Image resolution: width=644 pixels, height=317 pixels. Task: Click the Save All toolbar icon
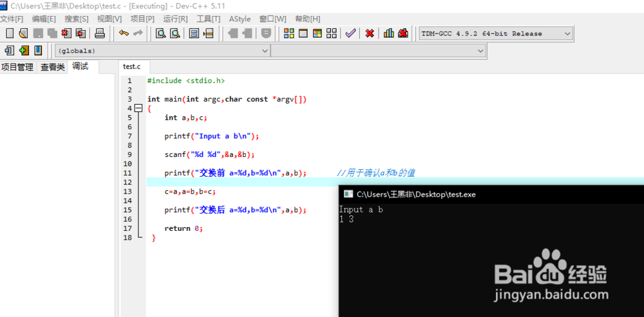point(52,33)
